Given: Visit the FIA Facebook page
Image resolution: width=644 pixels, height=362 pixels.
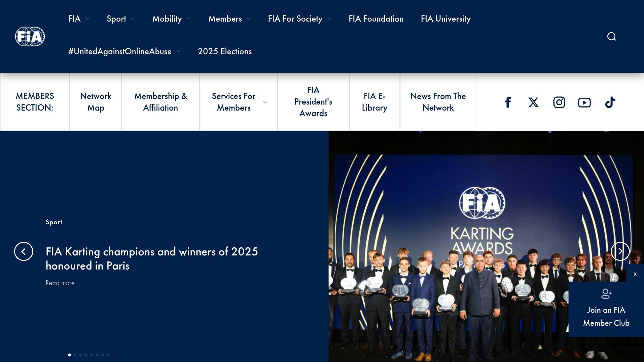Looking at the screenshot, I should point(508,102).
